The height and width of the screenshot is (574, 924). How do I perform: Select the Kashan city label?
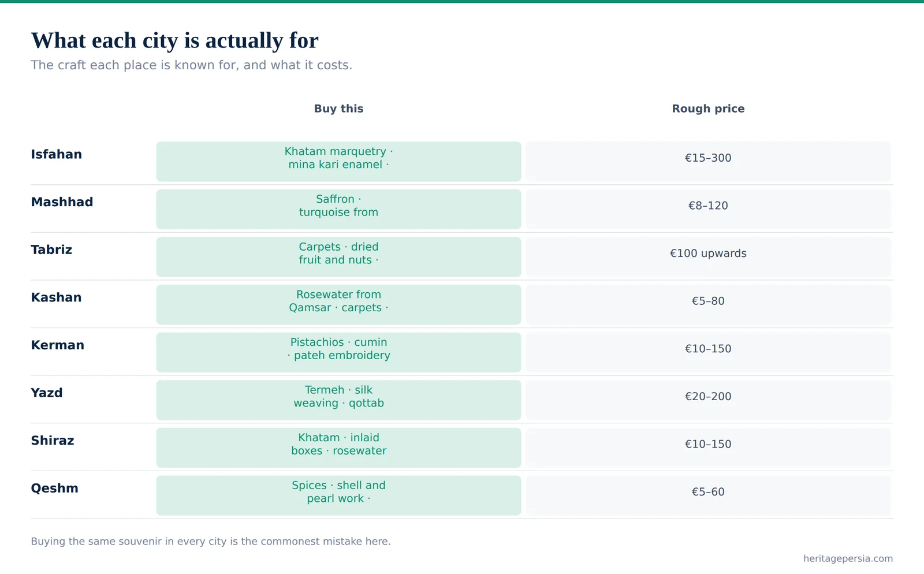[x=56, y=297]
